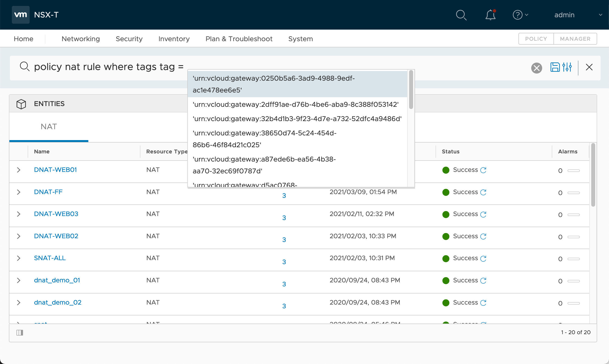Select the NAT entities tab
Viewport: 609px width, 364px height.
pyautogui.click(x=49, y=127)
